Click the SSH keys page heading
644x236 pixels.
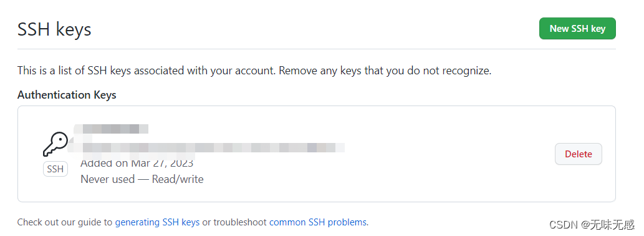click(54, 29)
